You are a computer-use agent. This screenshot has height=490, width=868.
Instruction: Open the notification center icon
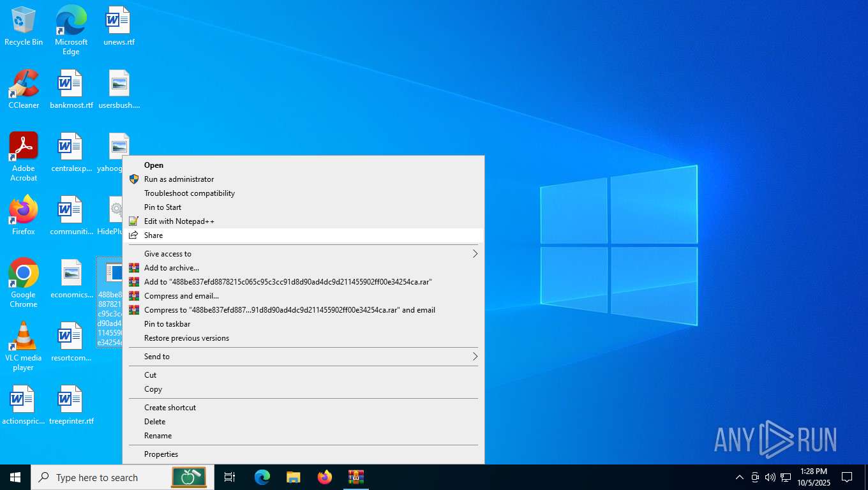847,477
